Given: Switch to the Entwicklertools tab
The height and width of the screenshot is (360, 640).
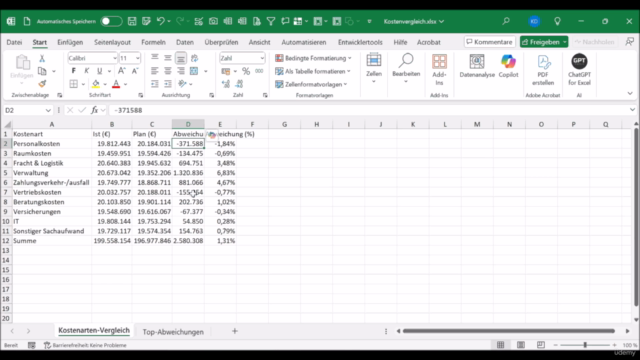Looking at the screenshot, I should (360, 42).
